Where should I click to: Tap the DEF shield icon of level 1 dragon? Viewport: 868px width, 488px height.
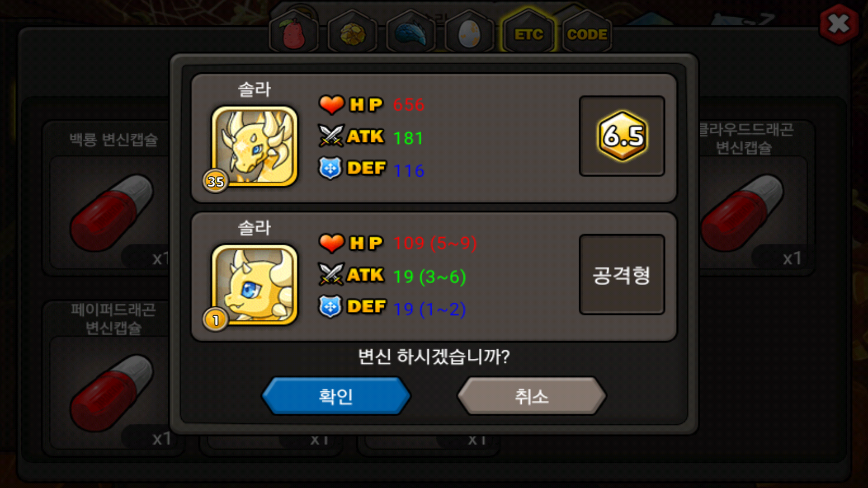(330, 307)
